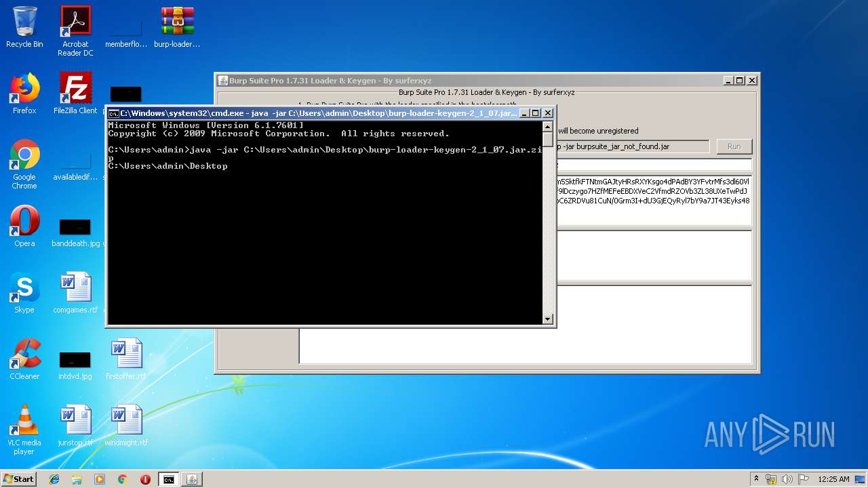Show hidden tray icons arrow
The image size is (868, 488).
pos(756,479)
